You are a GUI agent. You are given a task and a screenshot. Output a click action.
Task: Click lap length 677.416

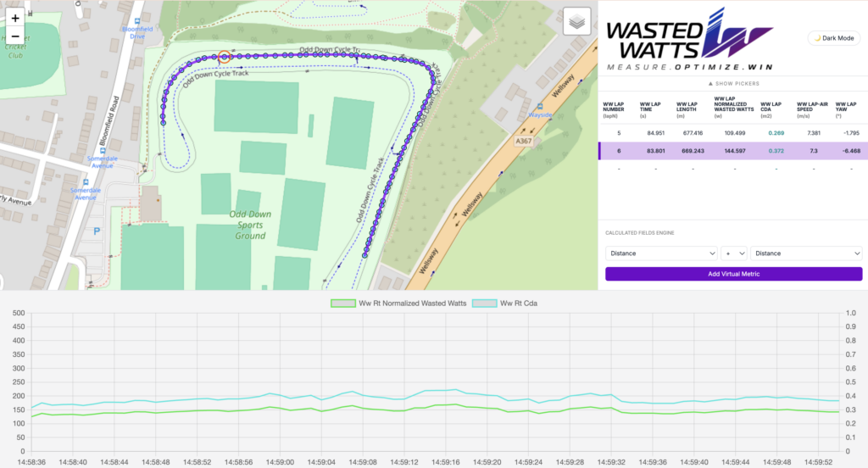click(x=693, y=133)
